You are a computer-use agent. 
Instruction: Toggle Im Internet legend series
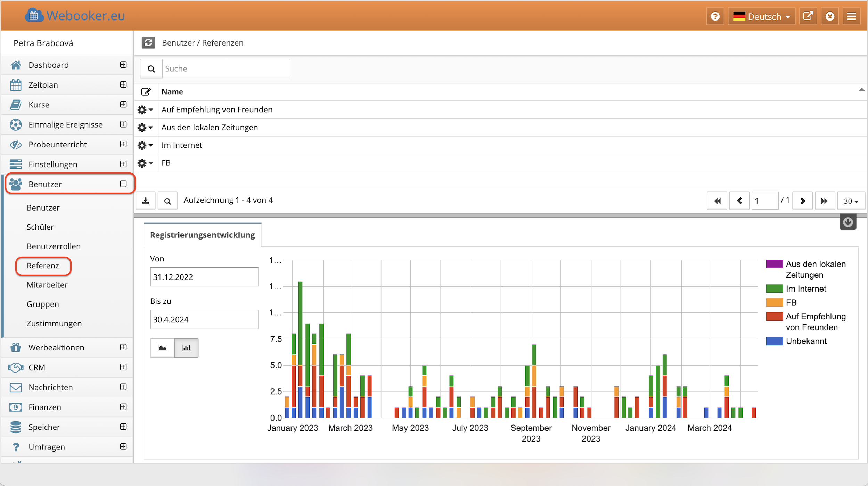(805, 289)
